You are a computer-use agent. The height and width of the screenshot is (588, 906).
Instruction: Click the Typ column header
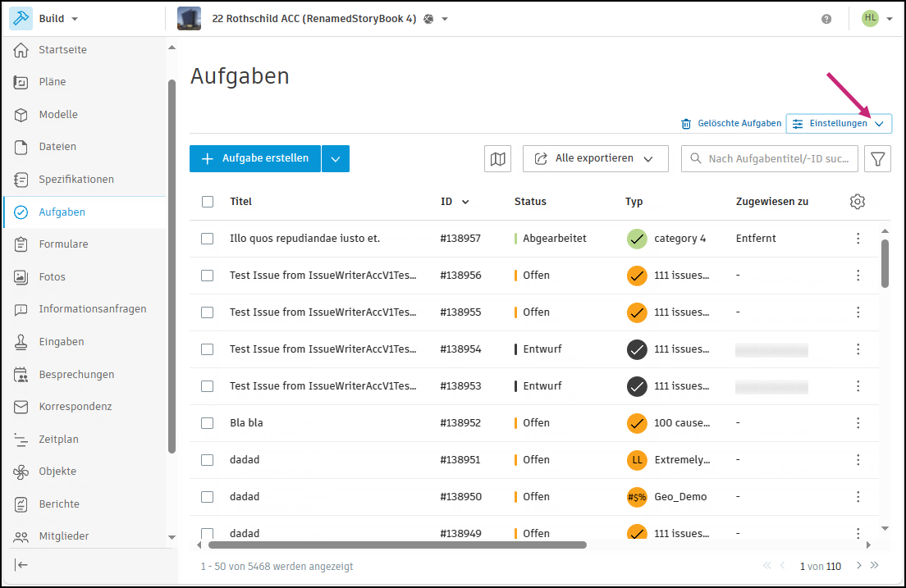(634, 202)
